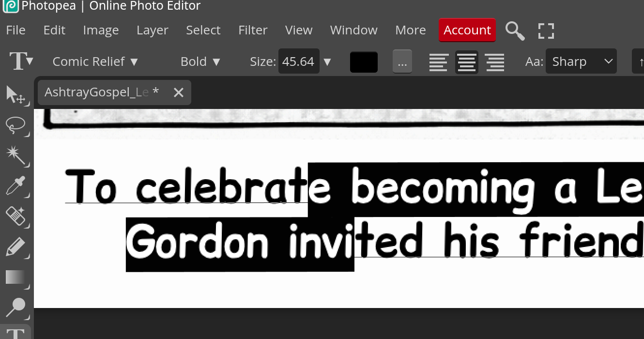Toggle fullscreen mode icon

pos(546,31)
